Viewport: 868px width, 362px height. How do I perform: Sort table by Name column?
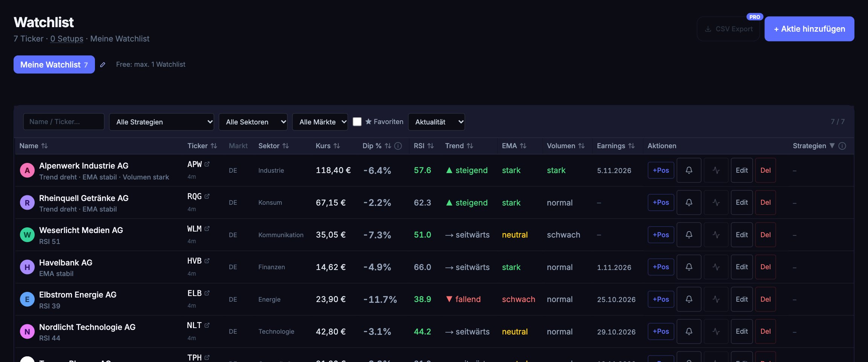pyautogui.click(x=34, y=146)
